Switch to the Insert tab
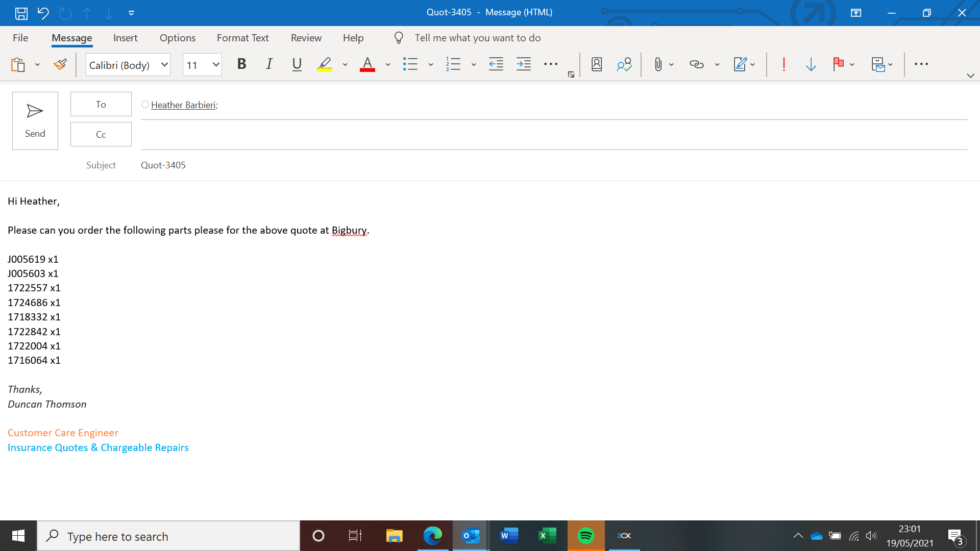 point(125,38)
